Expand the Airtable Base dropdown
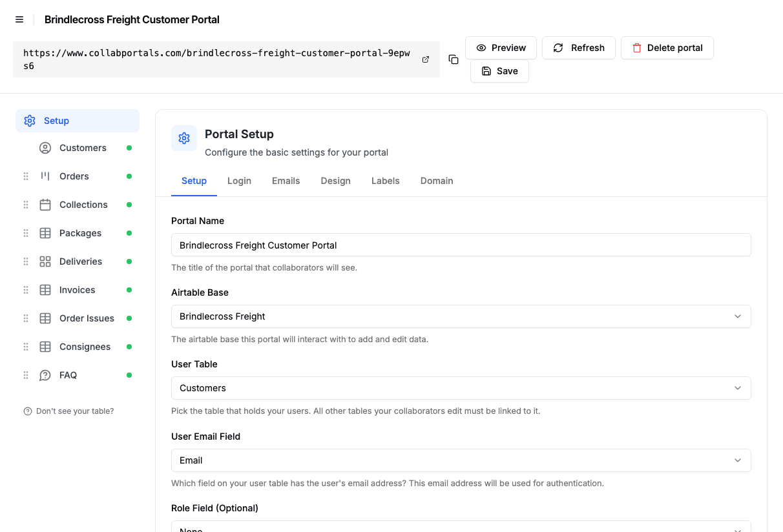The height and width of the screenshot is (532, 783). click(x=461, y=316)
